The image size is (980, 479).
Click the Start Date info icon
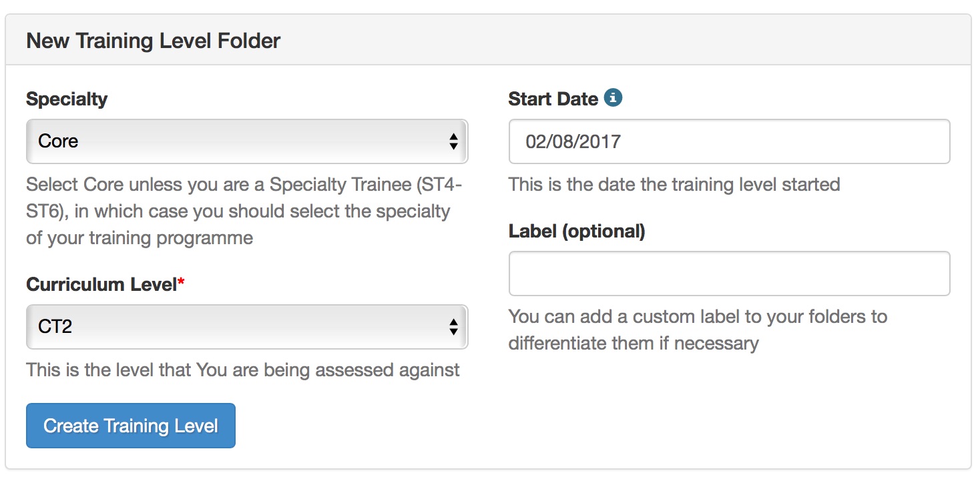pos(613,98)
